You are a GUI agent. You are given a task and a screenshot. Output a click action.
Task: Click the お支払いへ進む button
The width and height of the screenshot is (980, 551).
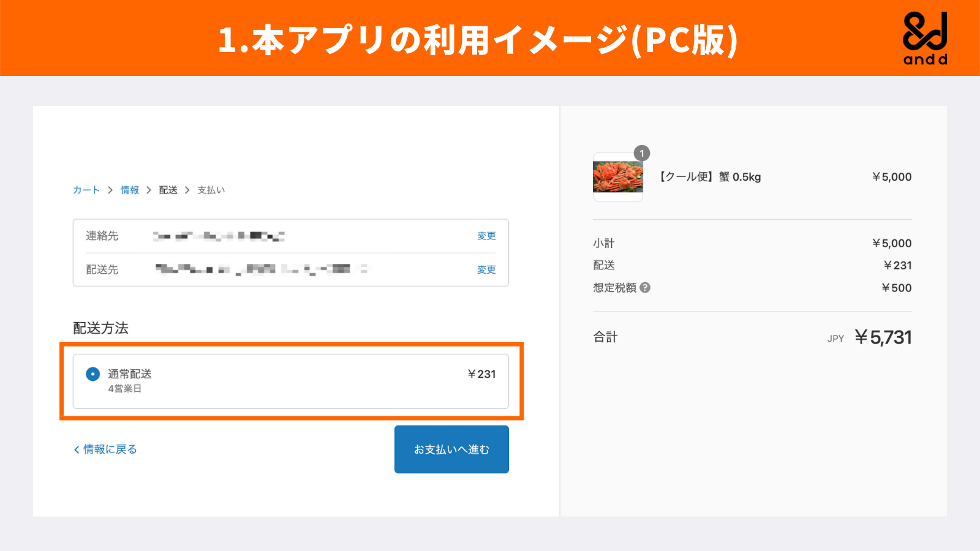(x=451, y=449)
